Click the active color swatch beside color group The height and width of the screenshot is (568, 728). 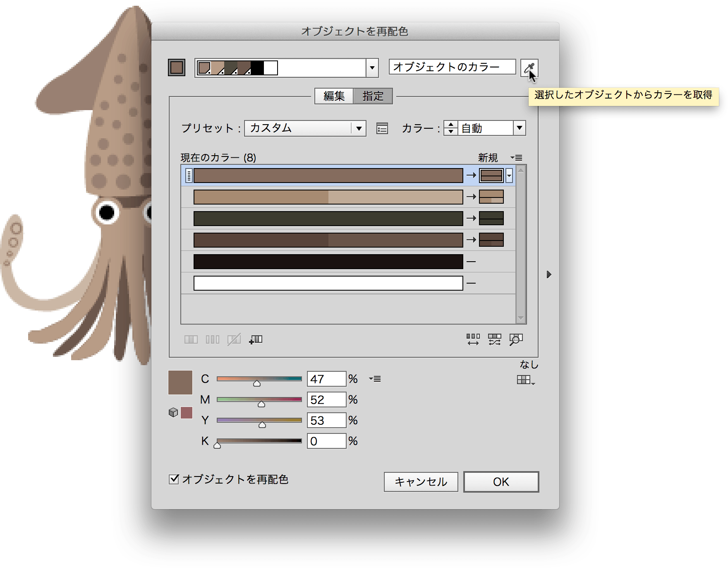tap(177, 67)
